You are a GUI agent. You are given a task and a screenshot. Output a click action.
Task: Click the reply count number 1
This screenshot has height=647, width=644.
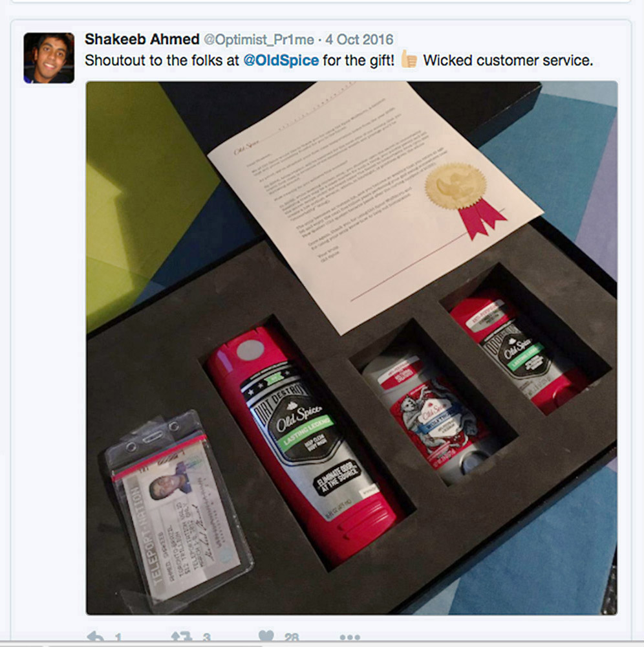point(118,639)
